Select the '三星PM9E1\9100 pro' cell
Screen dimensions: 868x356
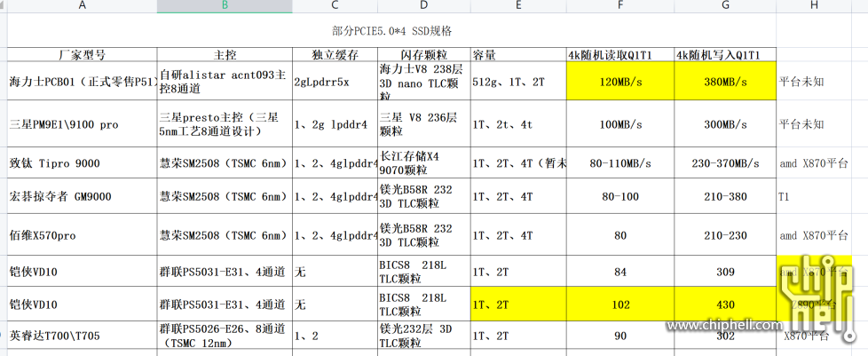click(82, 123)
